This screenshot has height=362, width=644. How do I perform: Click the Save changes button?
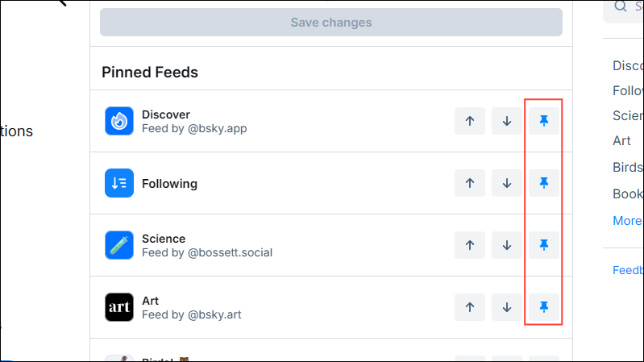[330, 23]
